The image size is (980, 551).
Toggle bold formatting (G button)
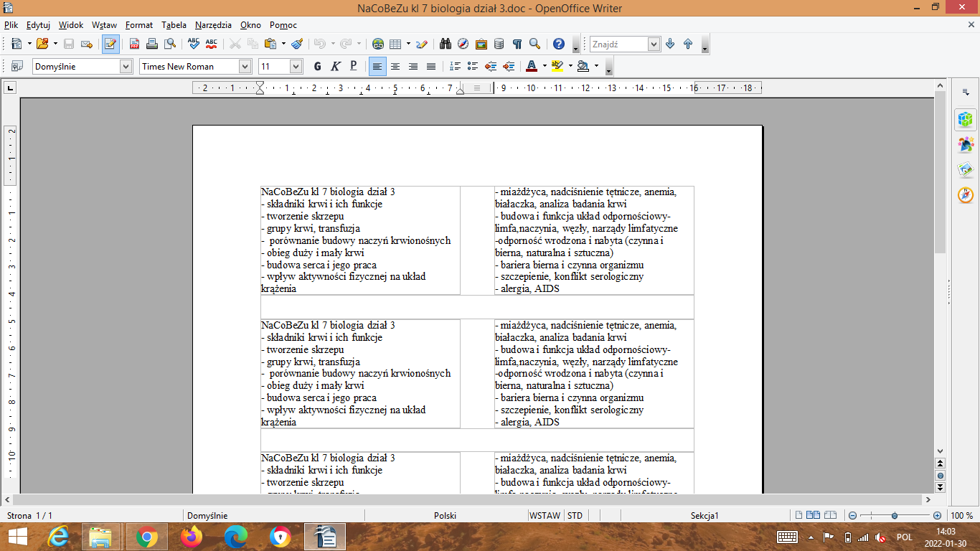click(x=317, y=66)
